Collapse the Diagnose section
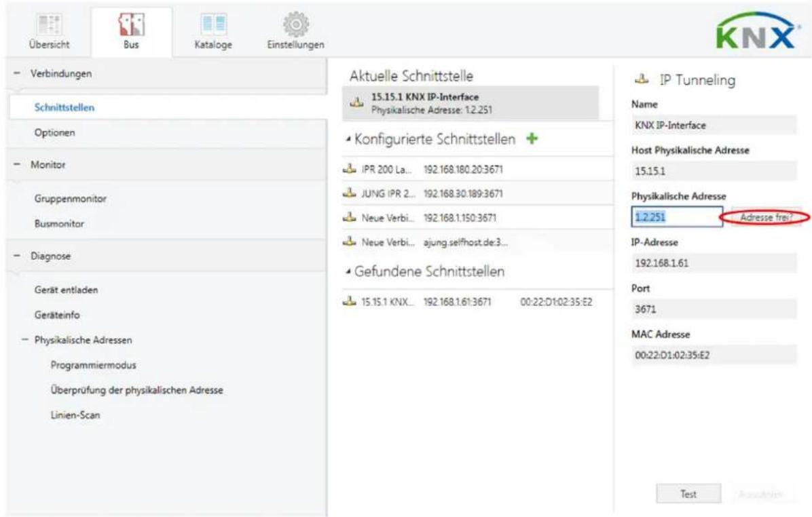 [x=17, y=256]
